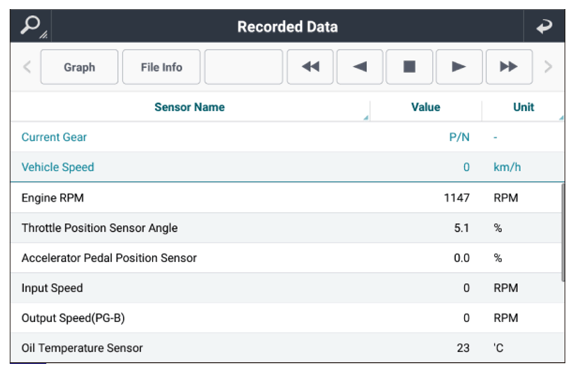Viewport: 575px width, 373px height.
Task: Play the recorded data forward
Action: click(459, 67)
